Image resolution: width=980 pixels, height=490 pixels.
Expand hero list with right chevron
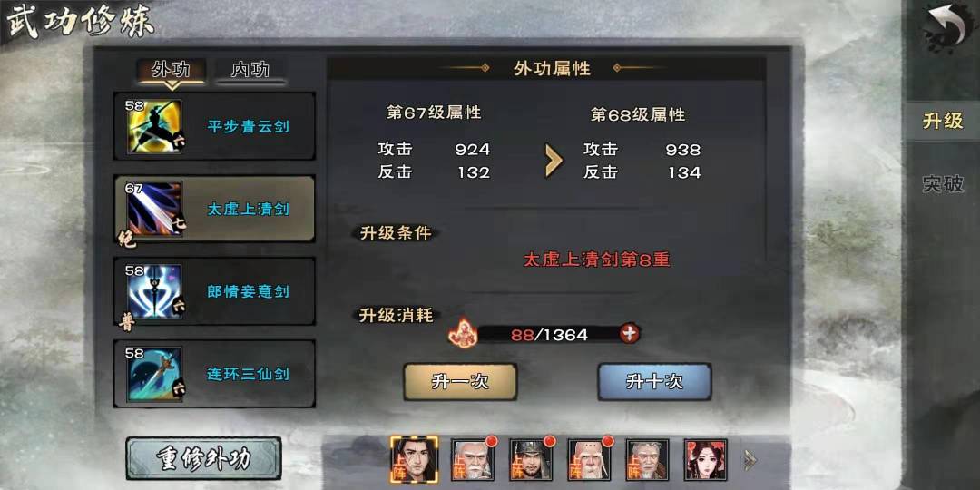[x=750, y=461]
